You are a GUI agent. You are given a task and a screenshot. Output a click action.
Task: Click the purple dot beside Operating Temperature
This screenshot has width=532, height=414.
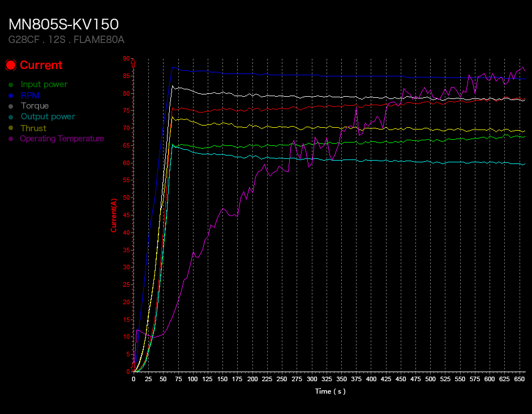11,139
